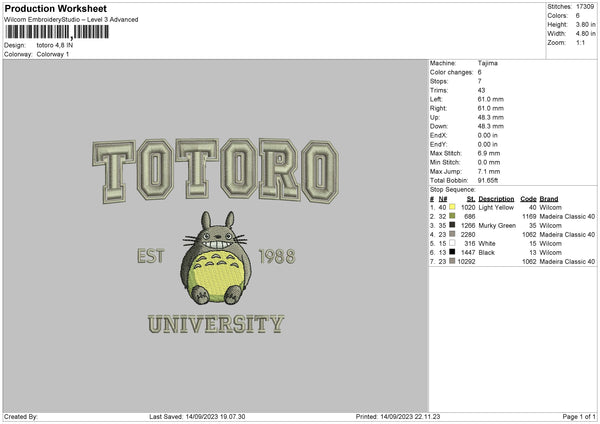Click the 'UNIVERSITY' lettering in the design
600x424 pixels.
point(216,324)
